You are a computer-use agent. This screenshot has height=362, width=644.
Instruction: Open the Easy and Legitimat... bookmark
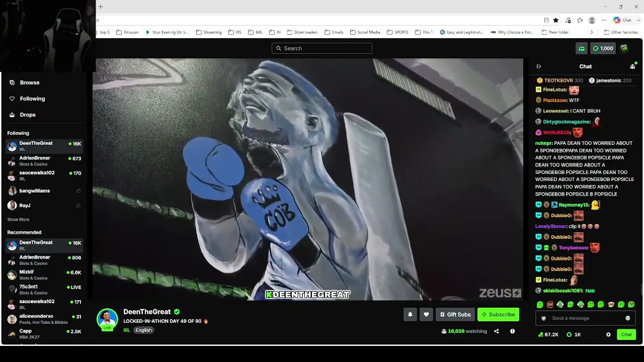(x=461, y=32)
